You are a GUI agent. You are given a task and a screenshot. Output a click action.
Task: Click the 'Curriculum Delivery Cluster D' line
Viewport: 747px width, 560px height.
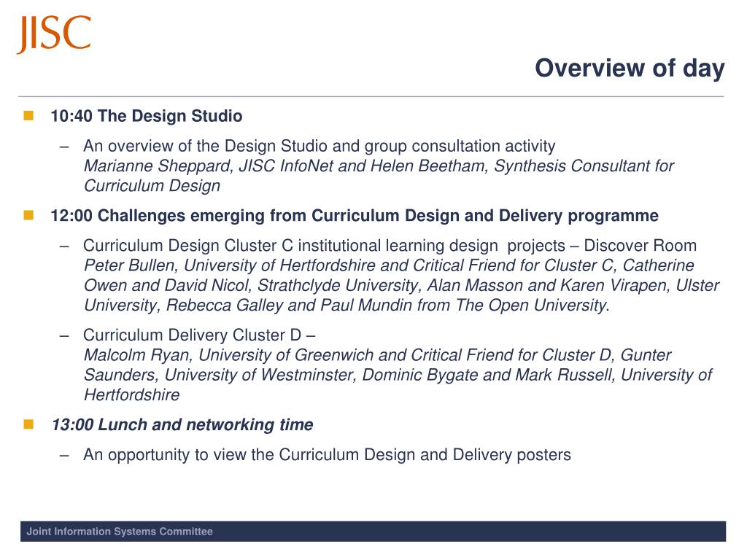coord(199,335)
